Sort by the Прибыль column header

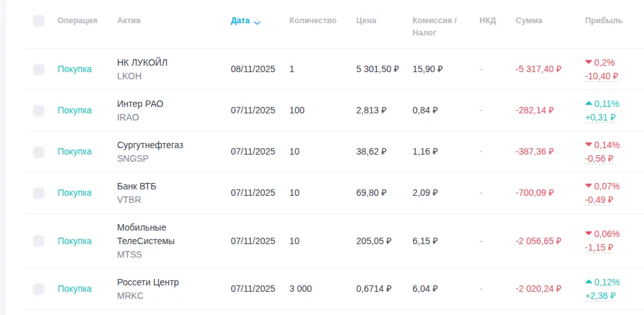[x=603, y=21]
